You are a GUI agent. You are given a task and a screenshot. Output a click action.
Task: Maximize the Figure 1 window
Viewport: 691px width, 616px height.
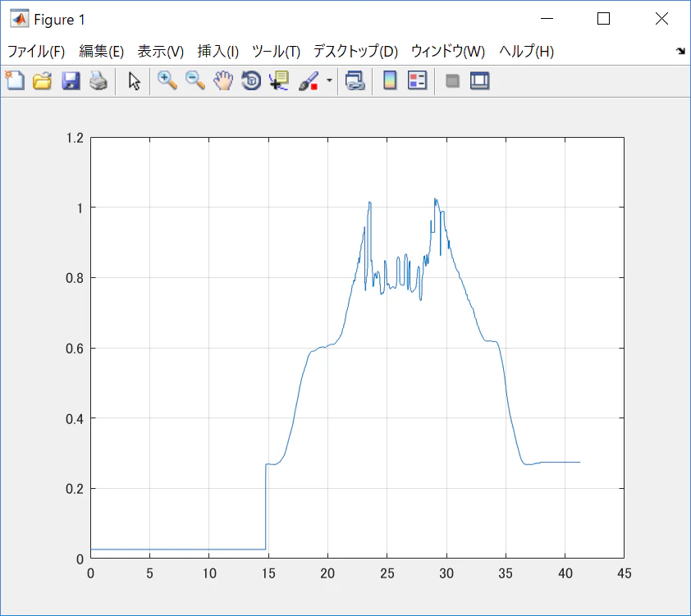[x=603, y=19]
